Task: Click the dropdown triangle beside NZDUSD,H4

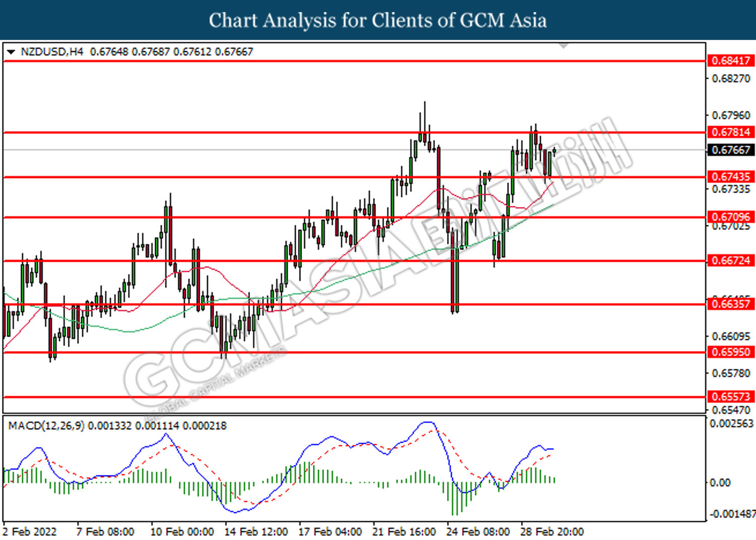Action: click(x=11, y=52)
